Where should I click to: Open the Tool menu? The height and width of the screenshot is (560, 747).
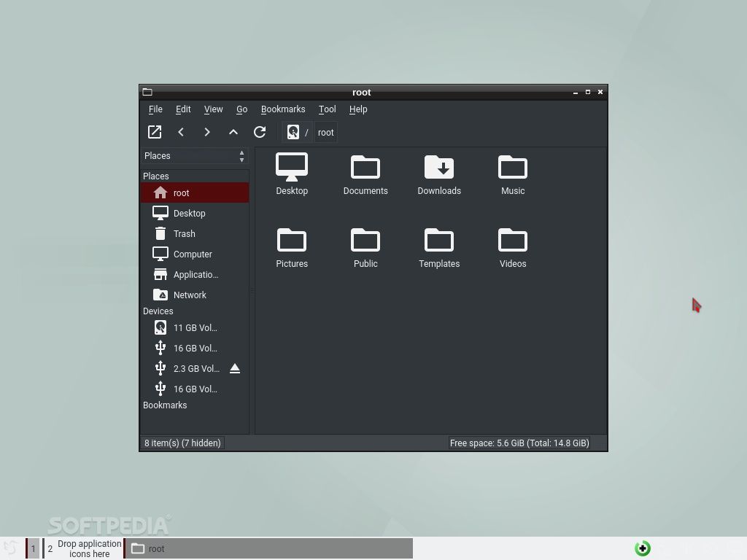click(327, 109)
